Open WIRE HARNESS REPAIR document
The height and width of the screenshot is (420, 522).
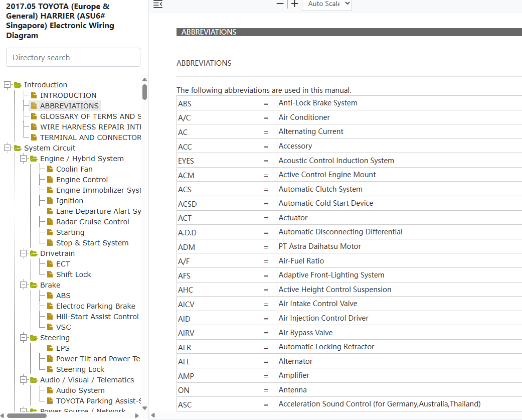[90, 127]
